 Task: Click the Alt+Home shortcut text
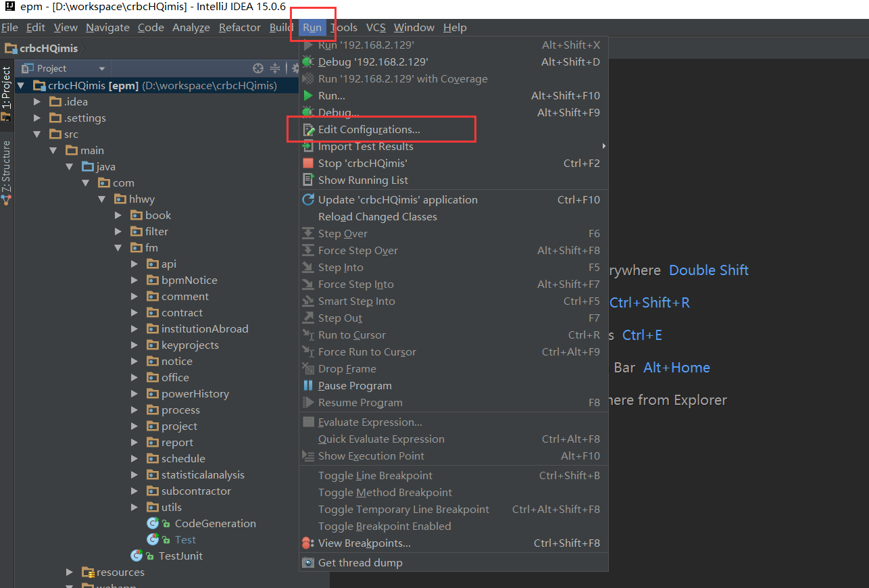(x=676, y=368)
